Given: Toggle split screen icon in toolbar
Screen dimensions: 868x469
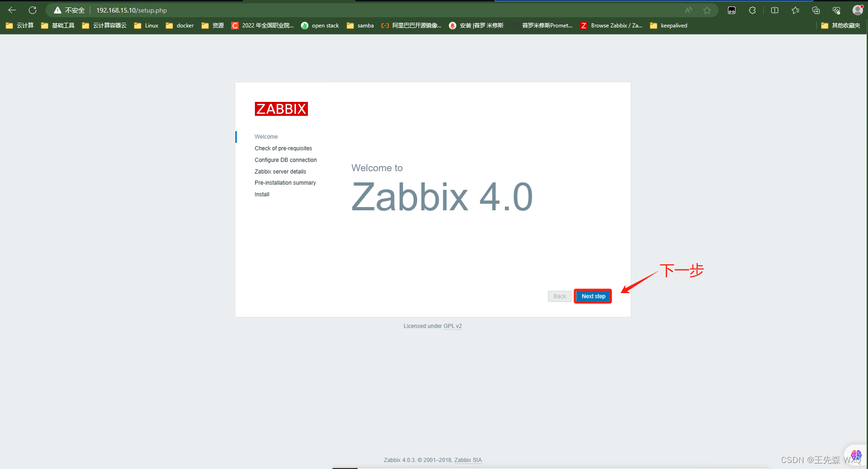Looking at the screenshot, I should (775, 10).
